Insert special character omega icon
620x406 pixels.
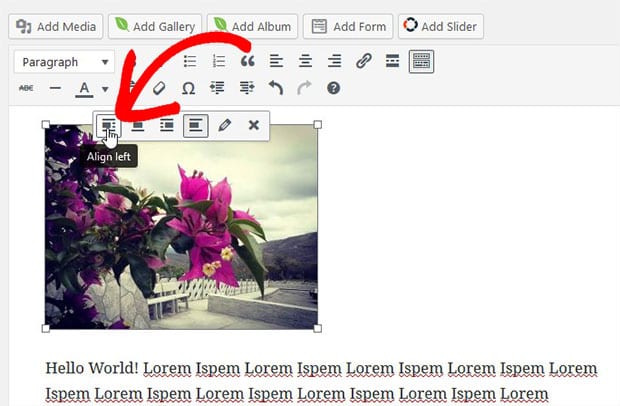click(x=188, y=88)
